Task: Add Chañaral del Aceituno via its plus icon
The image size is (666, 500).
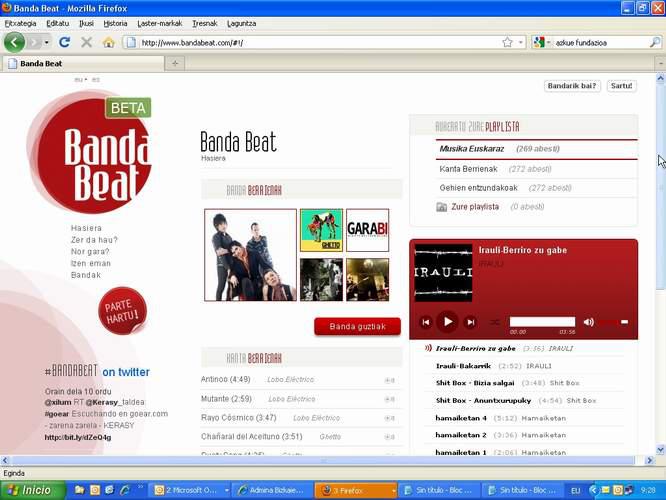Action: (389, 437)
